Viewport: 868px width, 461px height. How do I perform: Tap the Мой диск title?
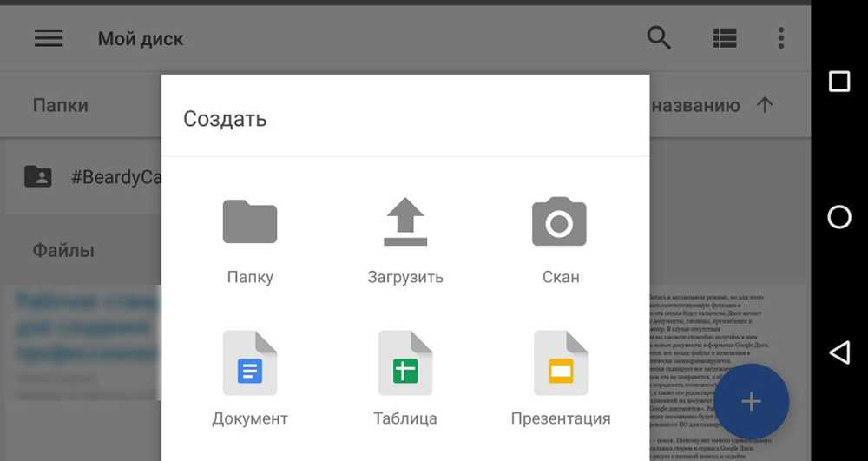(141, 39)
